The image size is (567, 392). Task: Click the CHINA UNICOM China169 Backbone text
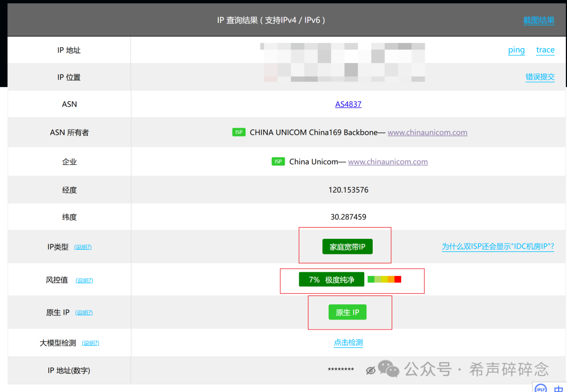click(x=313, y=133)
